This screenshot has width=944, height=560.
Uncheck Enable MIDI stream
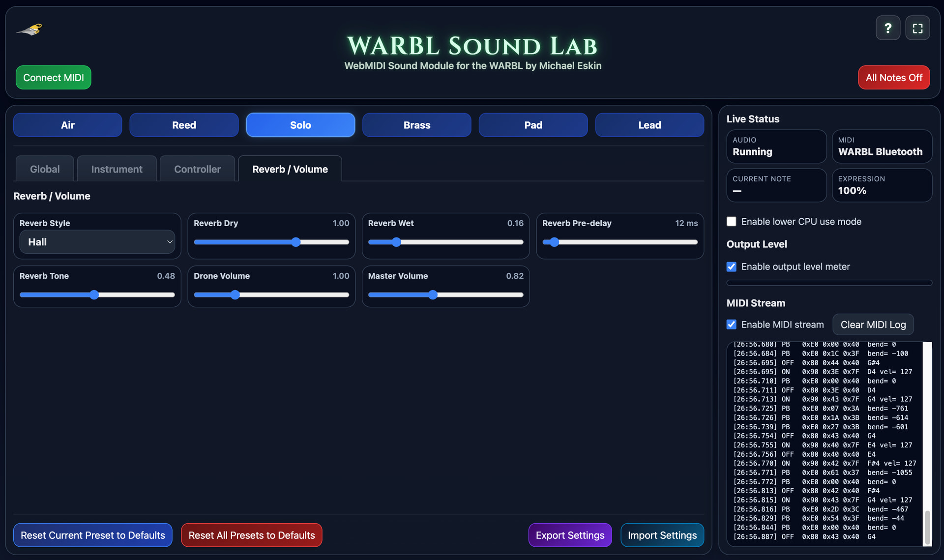(x=732, y=324)
